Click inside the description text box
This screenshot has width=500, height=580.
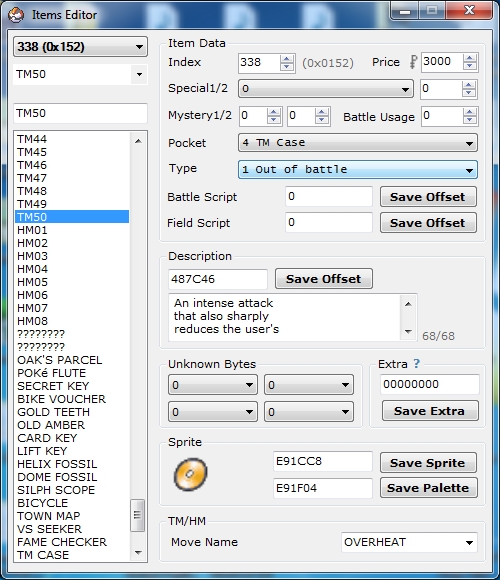pos(285,317)
